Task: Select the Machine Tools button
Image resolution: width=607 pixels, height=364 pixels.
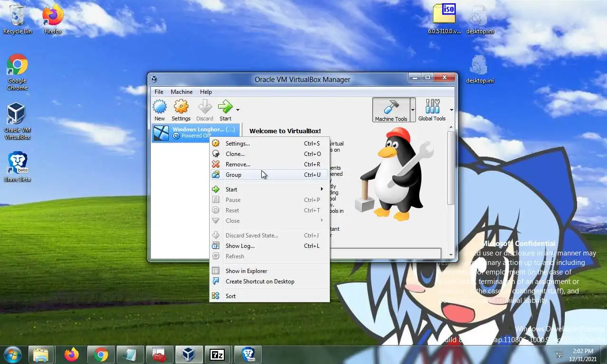Action: click(391, 110)
